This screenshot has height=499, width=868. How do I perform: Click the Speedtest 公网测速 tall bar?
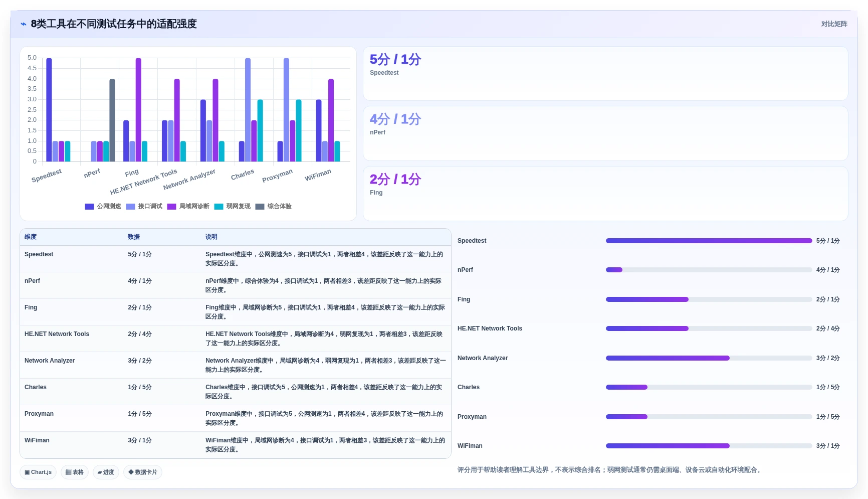coord(49,110)
